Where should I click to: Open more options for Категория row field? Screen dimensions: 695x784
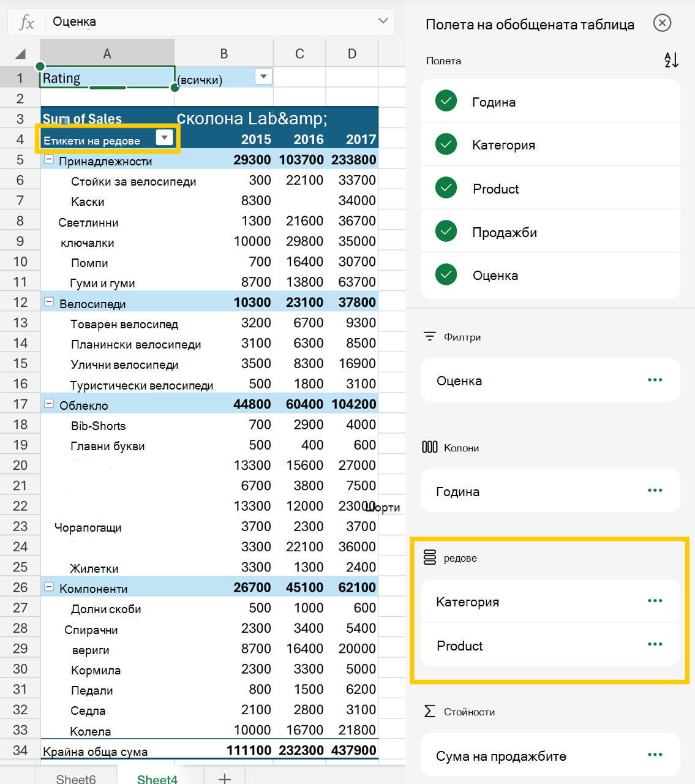(x=655, y=601)
